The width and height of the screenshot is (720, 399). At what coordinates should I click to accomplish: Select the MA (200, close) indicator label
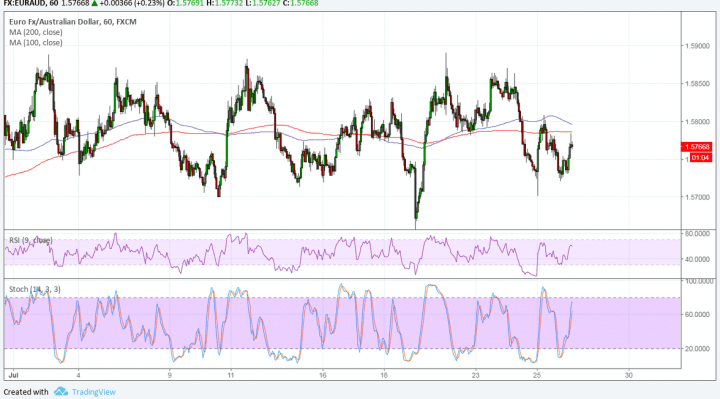click(36, 32)
